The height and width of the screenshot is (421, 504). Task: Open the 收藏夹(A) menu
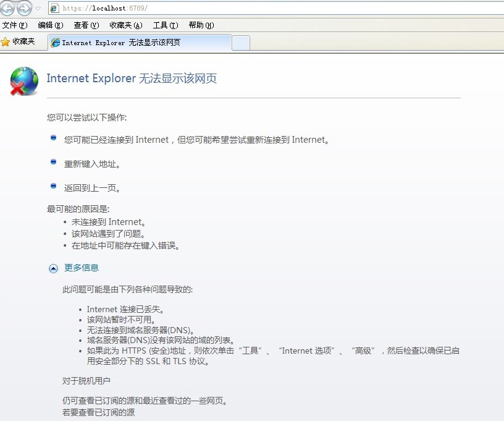click(x=125, y=25)
